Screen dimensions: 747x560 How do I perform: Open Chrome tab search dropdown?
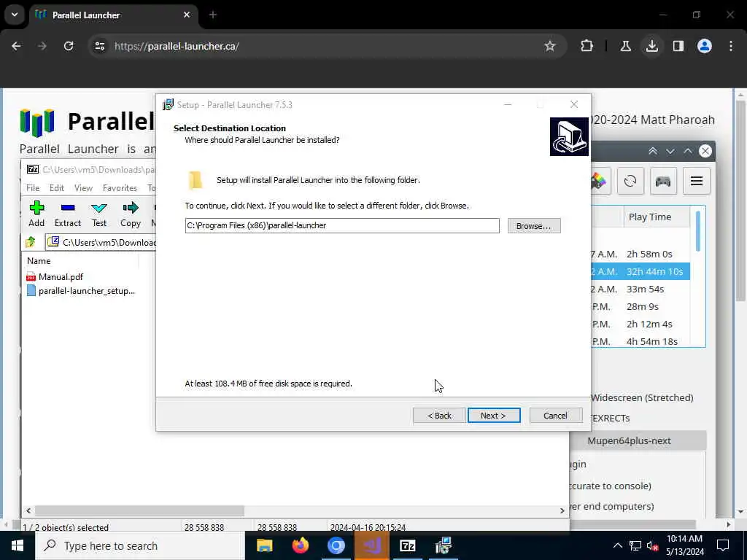[x=15, y=15]
